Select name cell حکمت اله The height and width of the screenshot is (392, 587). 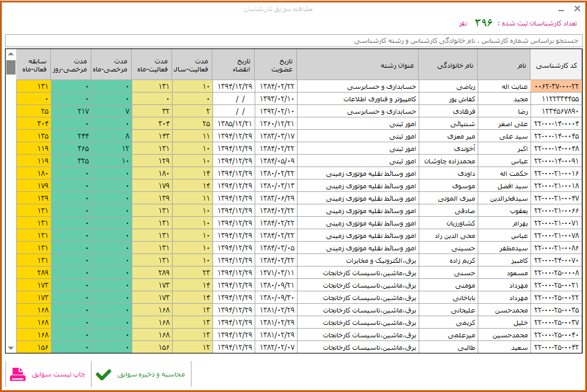[504, 173]
